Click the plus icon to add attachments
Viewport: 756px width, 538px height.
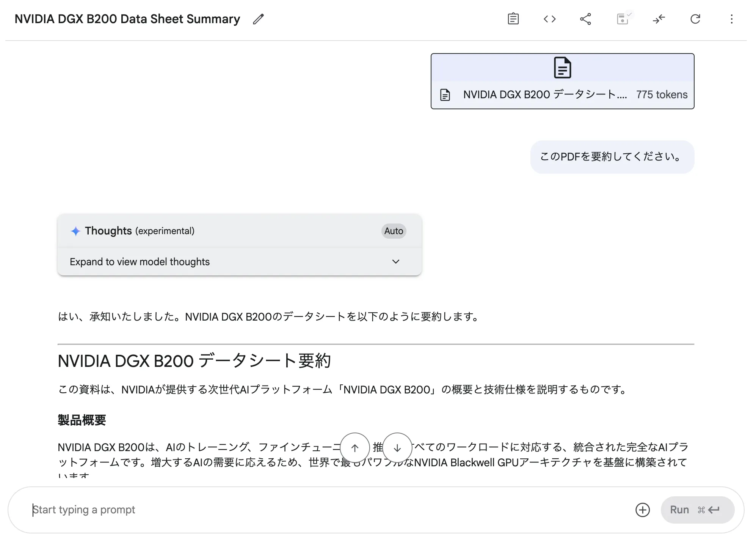(x=643, y=510)
